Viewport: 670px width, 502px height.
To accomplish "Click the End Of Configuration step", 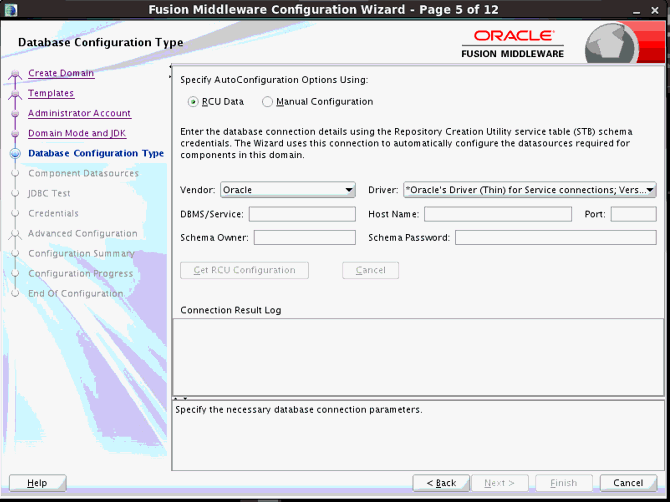I will coord(76,294).
